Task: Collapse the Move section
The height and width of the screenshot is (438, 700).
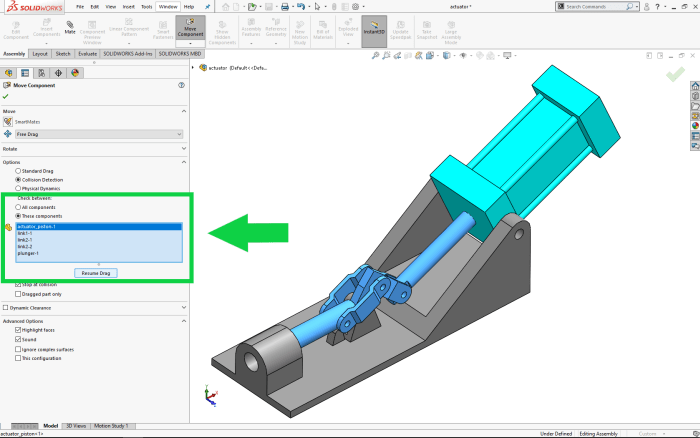Action: 184,111
